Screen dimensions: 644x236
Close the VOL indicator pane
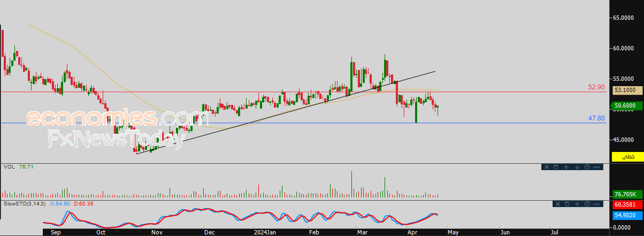point(546,168)
